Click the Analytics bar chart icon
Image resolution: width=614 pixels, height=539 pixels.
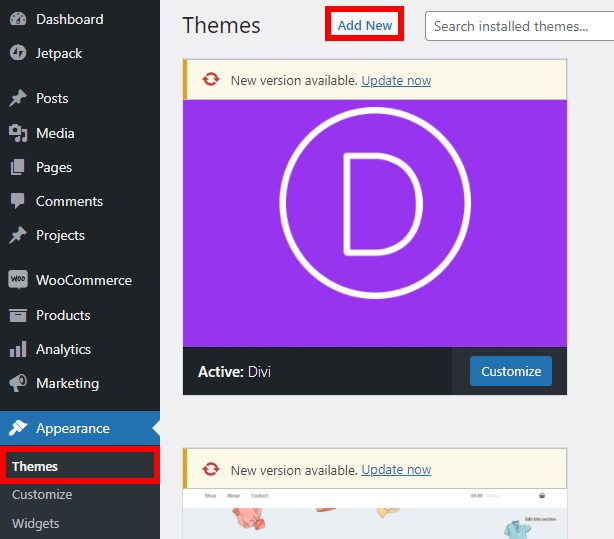(18, 349)
